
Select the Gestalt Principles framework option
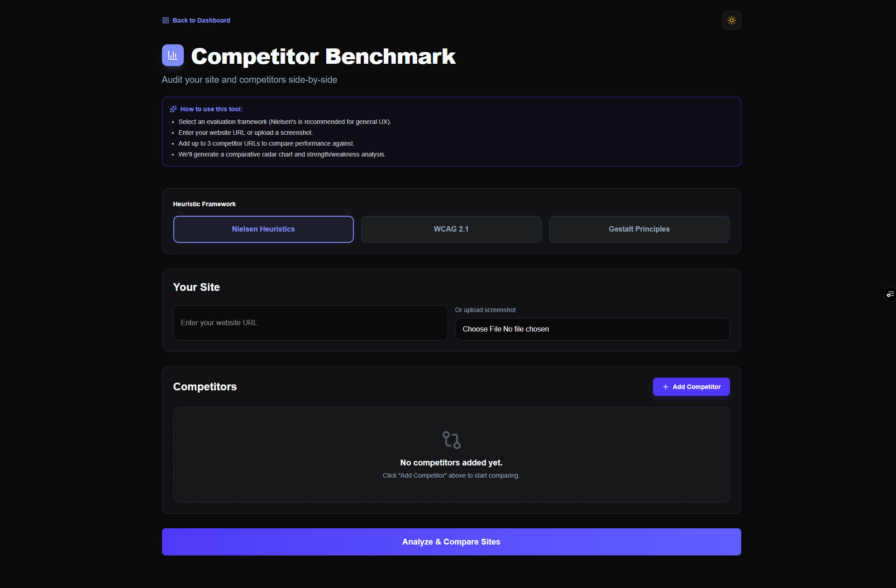639,229
